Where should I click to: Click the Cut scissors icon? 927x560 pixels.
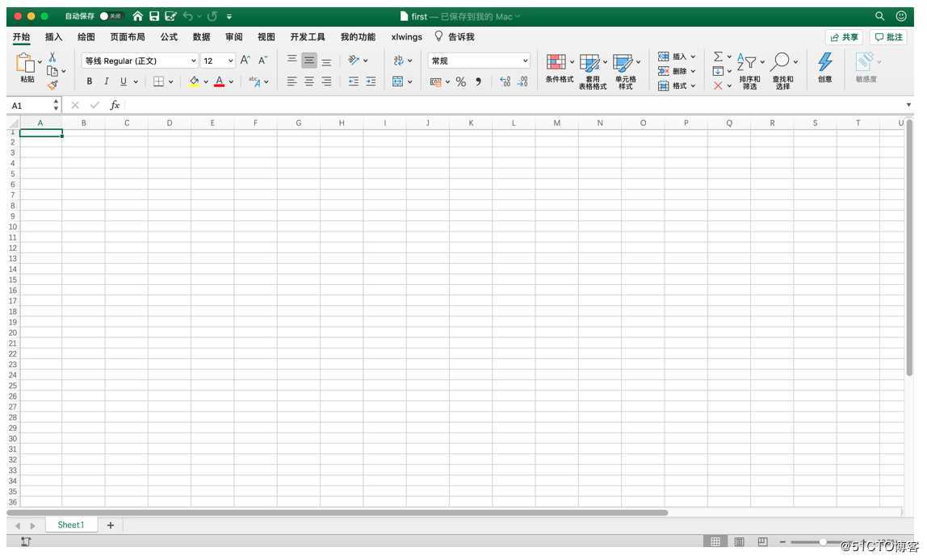[x=52, y=56]
